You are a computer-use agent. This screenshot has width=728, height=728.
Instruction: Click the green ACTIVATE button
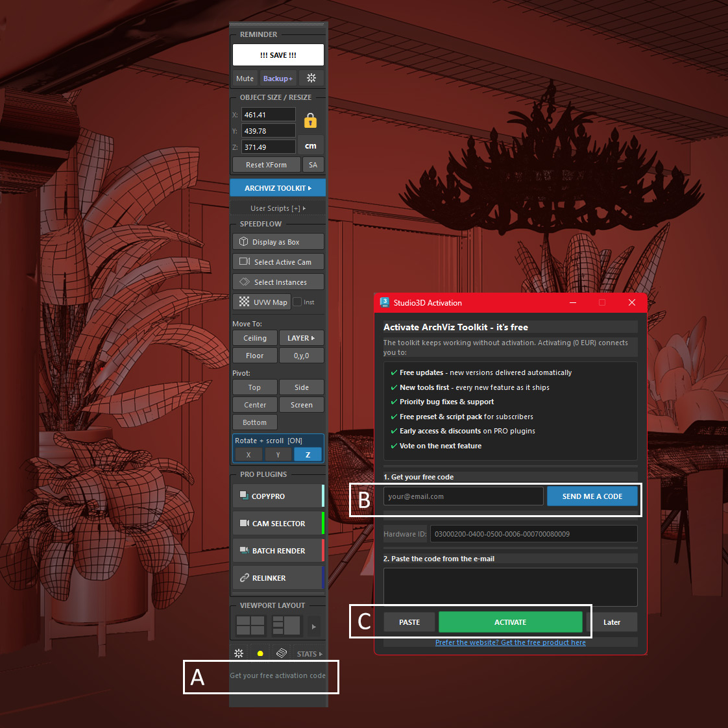[510, 622]
